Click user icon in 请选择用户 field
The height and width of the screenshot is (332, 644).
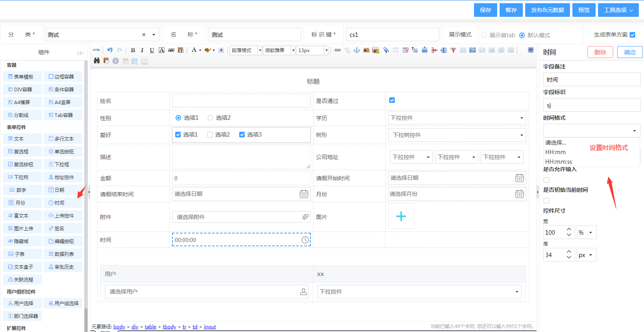click(x=304, y=292)
